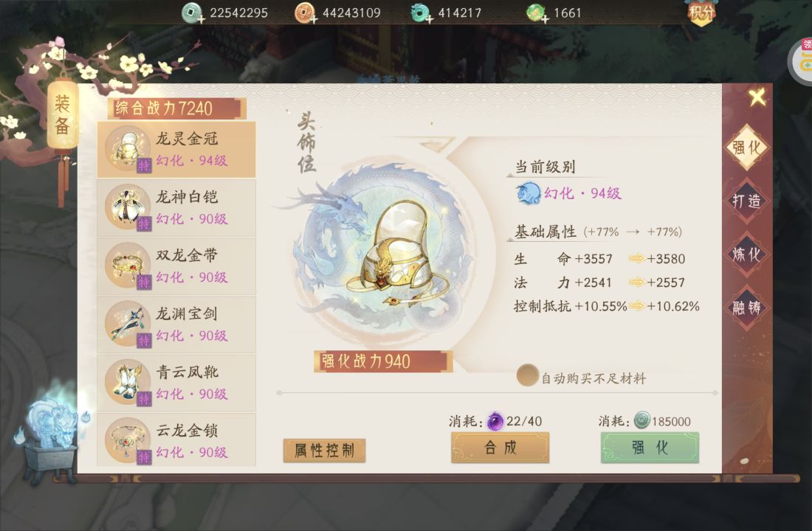This screenshot has height=531, width=812.
Task: Click the 合成 synthesize button
Action: coord(500,448)
